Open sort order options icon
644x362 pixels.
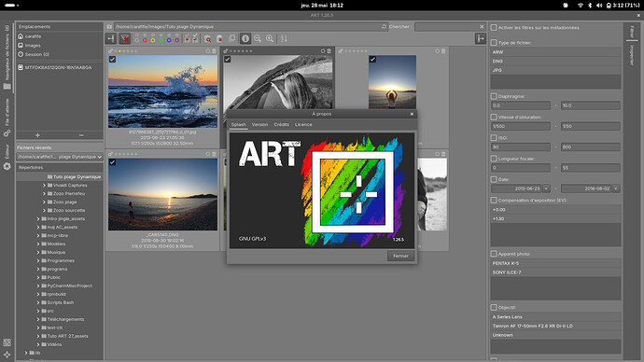(x=284, y=38)
